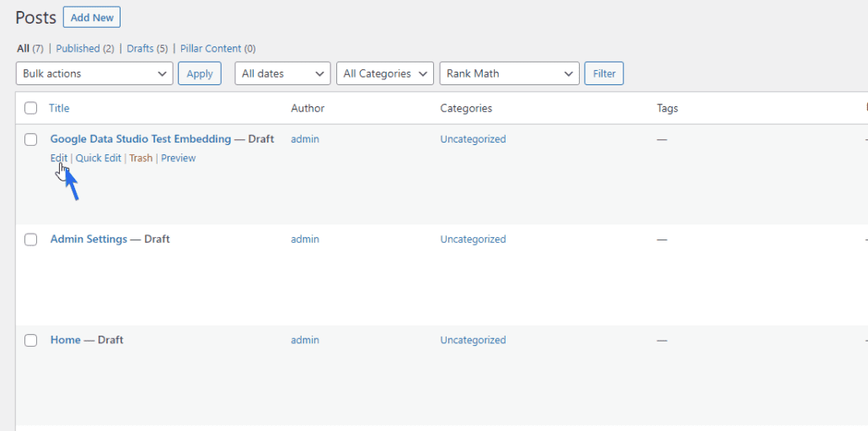Expand the All dates filter dropdown
Screen dimensions: 868x431
pos(282,73)
